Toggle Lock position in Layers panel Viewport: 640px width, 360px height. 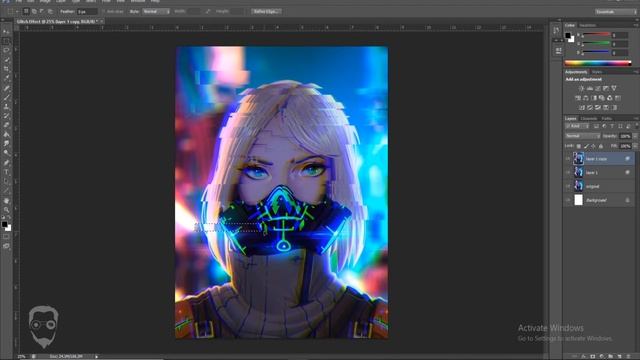[593, 146]
